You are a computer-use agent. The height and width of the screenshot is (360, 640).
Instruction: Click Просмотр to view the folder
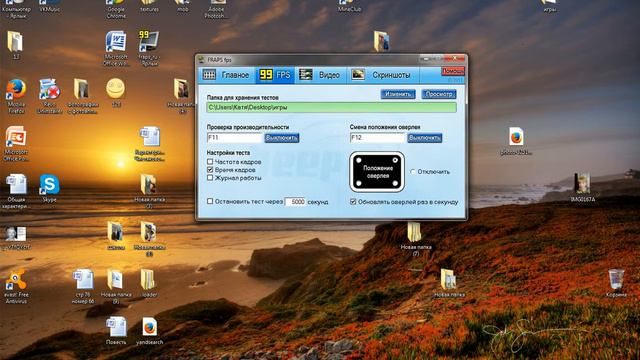(439, 94)
